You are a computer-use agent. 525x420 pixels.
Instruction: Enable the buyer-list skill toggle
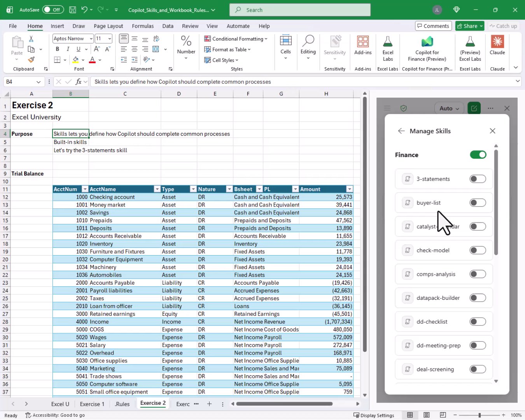478,203
